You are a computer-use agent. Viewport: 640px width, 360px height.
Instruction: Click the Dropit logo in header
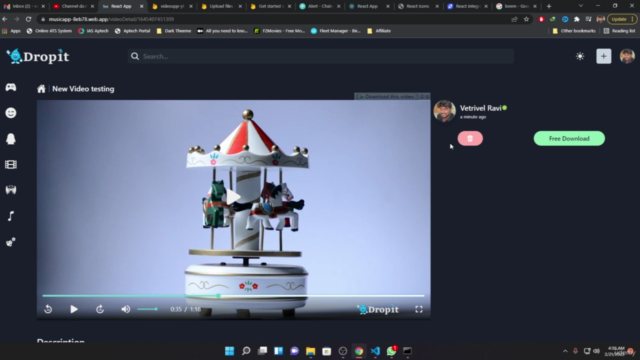38,56
